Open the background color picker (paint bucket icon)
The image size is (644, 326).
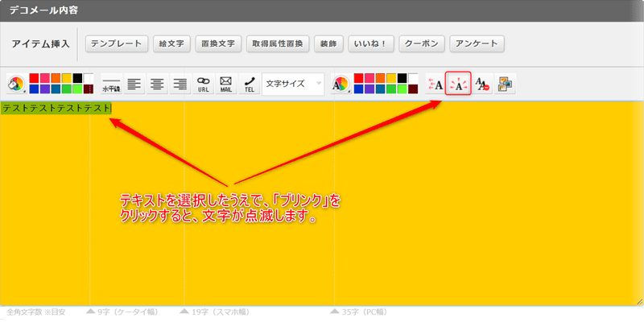coord(16,84)
